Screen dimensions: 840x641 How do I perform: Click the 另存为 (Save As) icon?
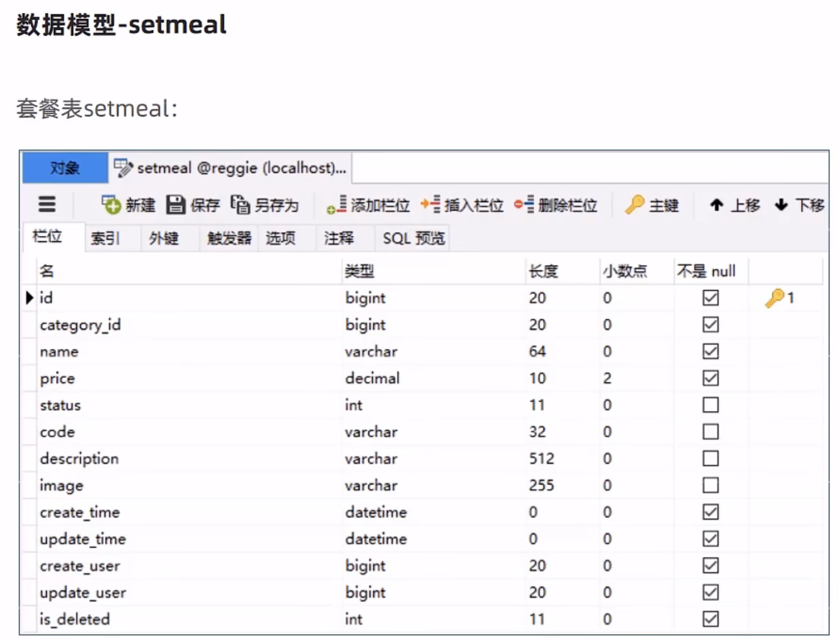(x=240, y=205)
